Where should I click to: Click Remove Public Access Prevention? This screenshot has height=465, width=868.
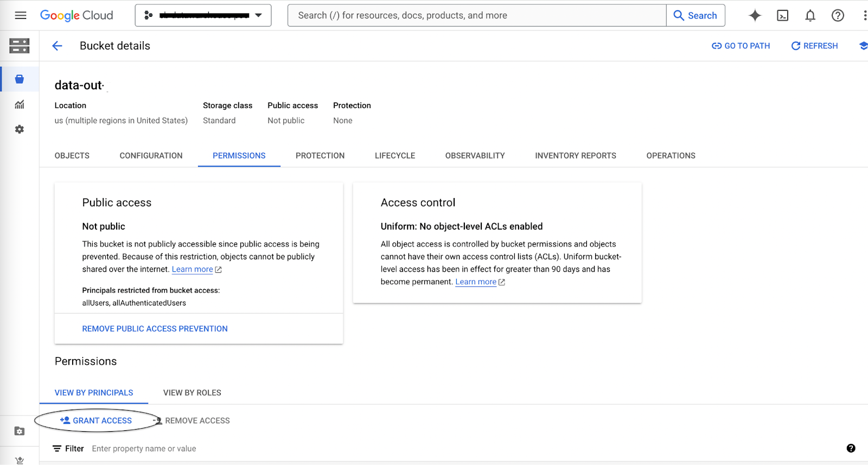[155, 329]
